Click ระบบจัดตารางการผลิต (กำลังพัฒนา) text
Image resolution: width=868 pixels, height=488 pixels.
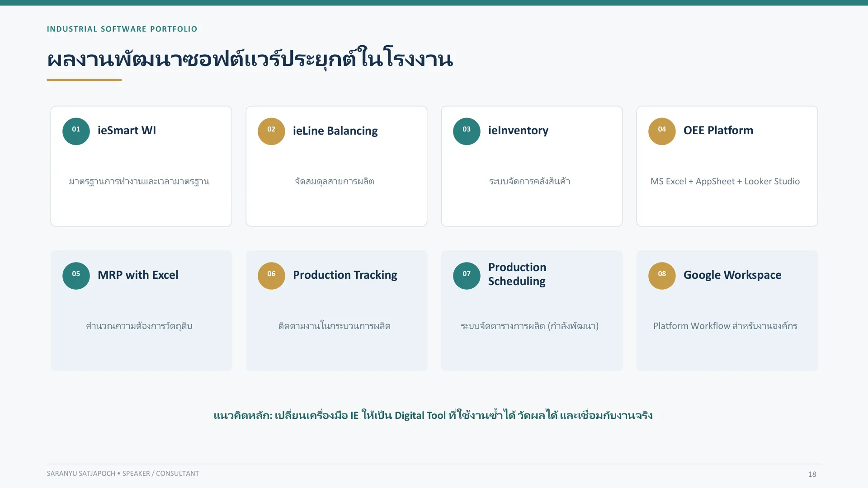click(530, 326)
